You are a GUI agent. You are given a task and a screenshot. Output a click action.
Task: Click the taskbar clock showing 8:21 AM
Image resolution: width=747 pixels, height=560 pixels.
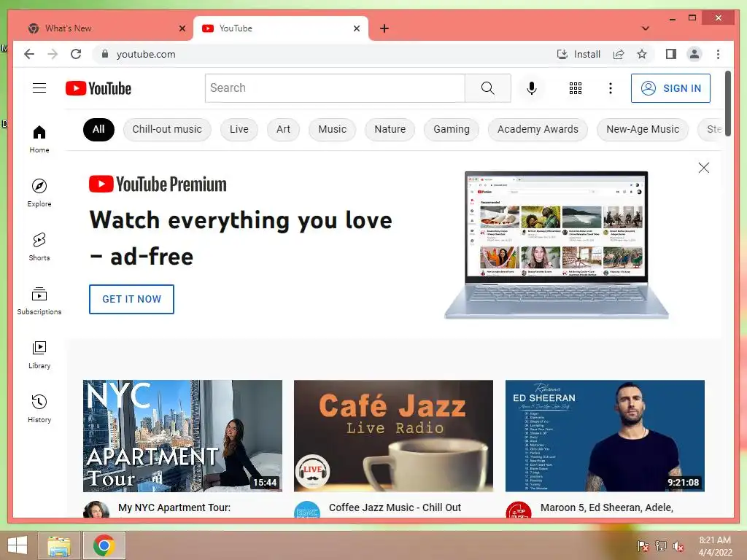click(x=715, y=546)
